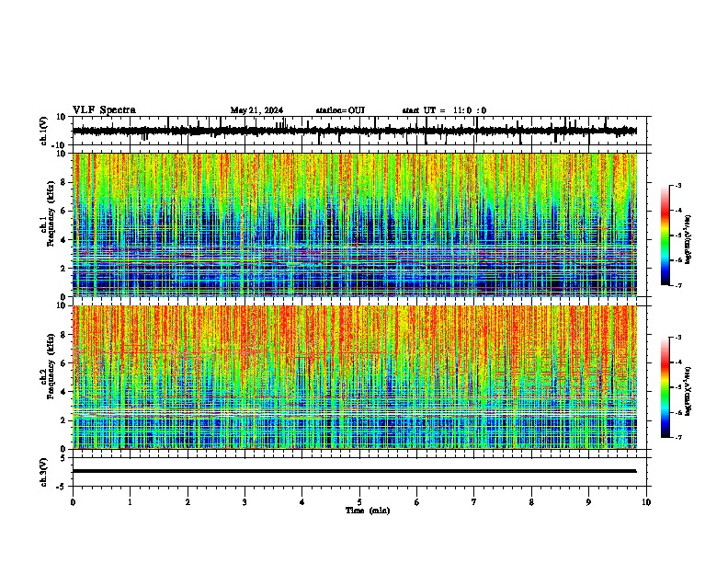The width and height of the screenshot is (728, 563).
Task: Click time axis tick label "3"
Action: click(245, 502)
